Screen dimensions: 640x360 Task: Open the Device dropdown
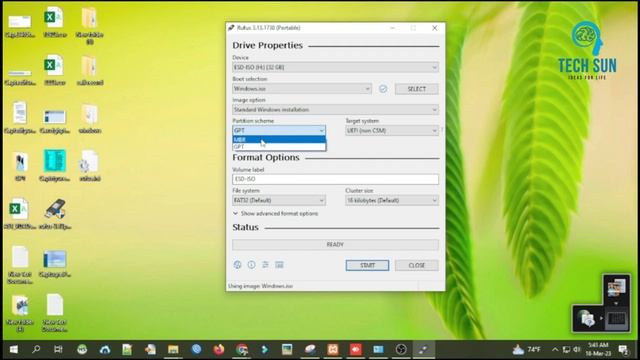[336, 67]
